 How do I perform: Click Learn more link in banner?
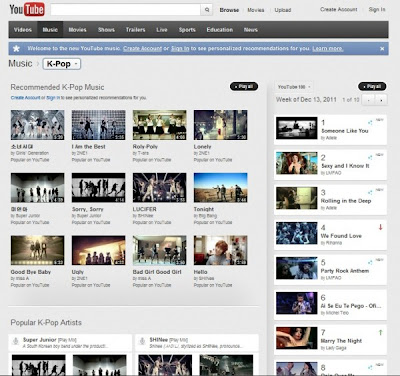click(x=328, y=49)
